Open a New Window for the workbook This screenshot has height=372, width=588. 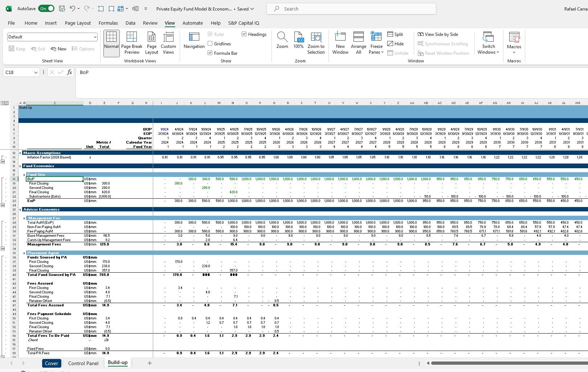click(x=340, y=42)
